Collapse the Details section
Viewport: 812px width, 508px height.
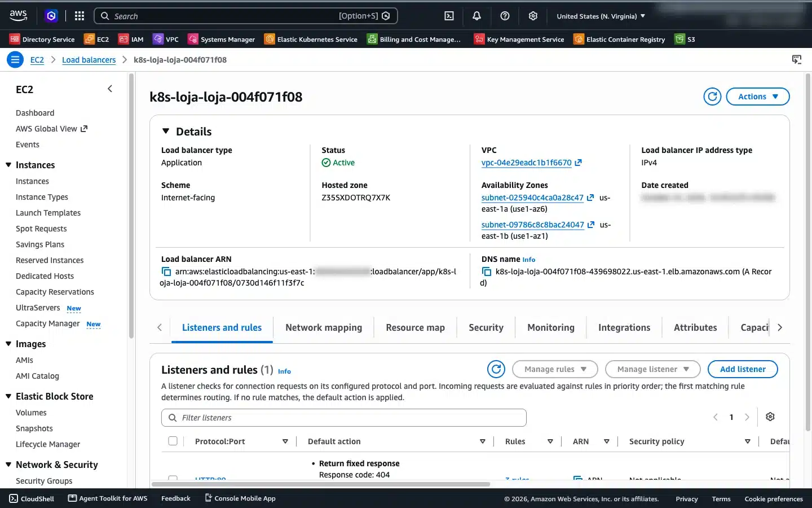pos(166,131)
